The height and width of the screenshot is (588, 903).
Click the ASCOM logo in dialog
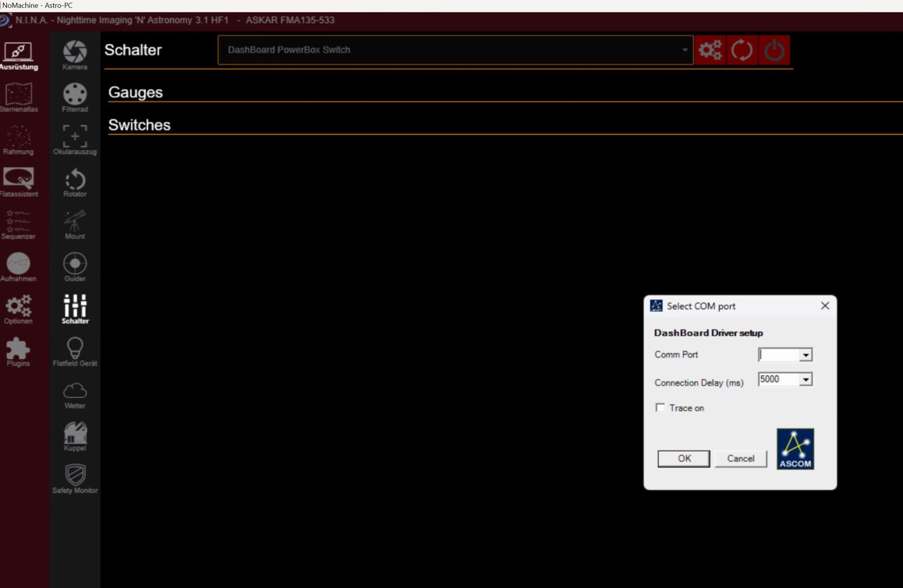(795, 449)
